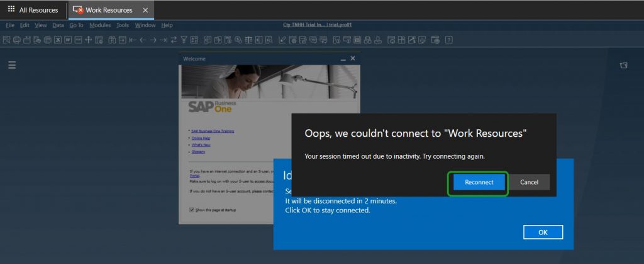Click the Reconnect button
This screenshot has height=264, width=644.
[x=479, y=182]
